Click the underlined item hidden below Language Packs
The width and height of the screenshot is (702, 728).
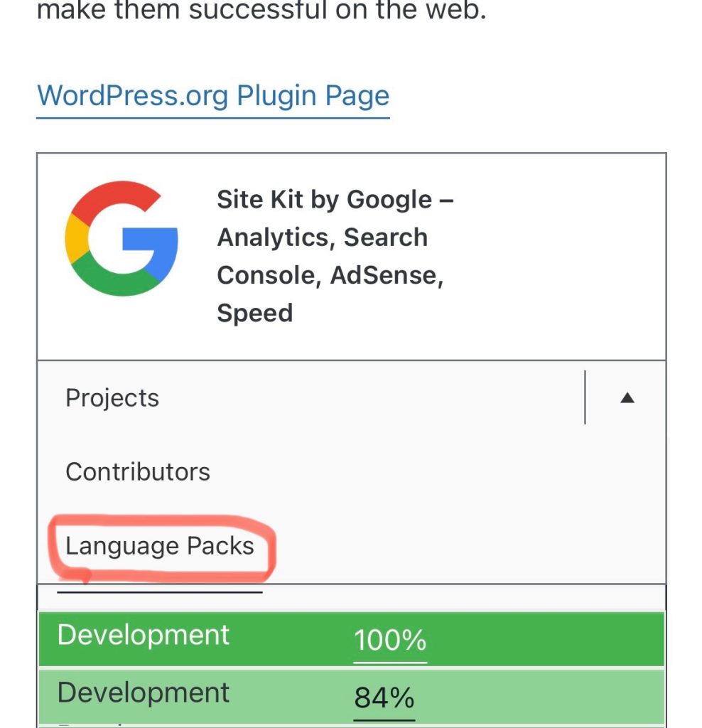160,589
